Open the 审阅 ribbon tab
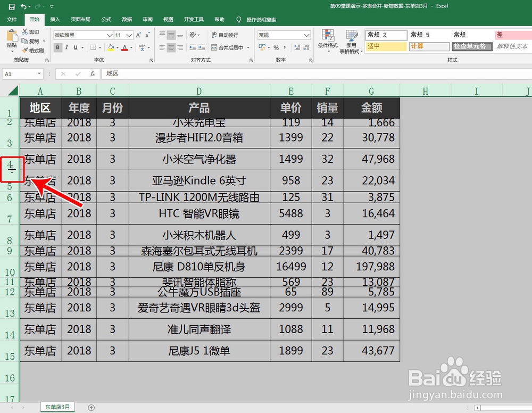Image resolution: width=532 pixels, height=413 pixels. (x=147, y=19)
